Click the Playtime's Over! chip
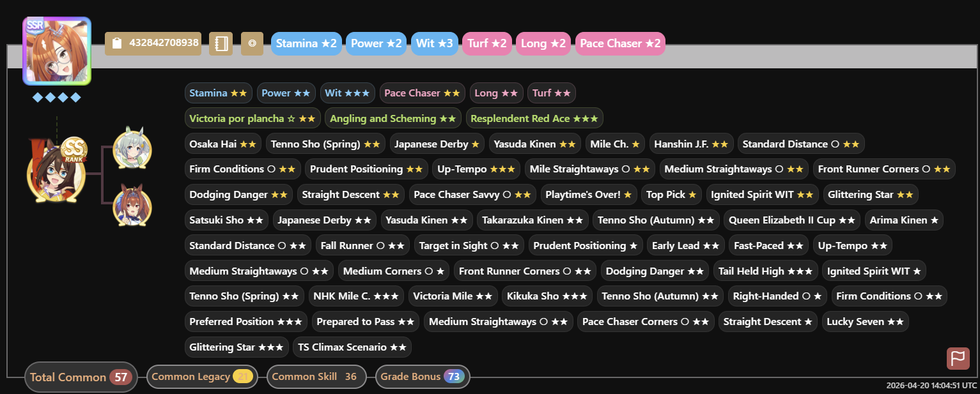Image resolution: width=980 pixels, height=394 pixels. click(x=589, y=194)
